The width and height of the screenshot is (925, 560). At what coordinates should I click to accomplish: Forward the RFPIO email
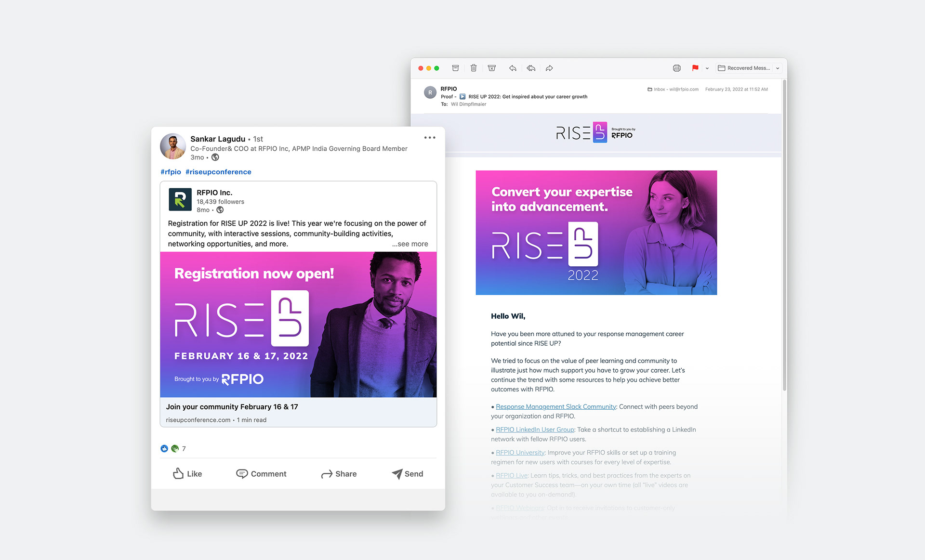tap(549, 68)
